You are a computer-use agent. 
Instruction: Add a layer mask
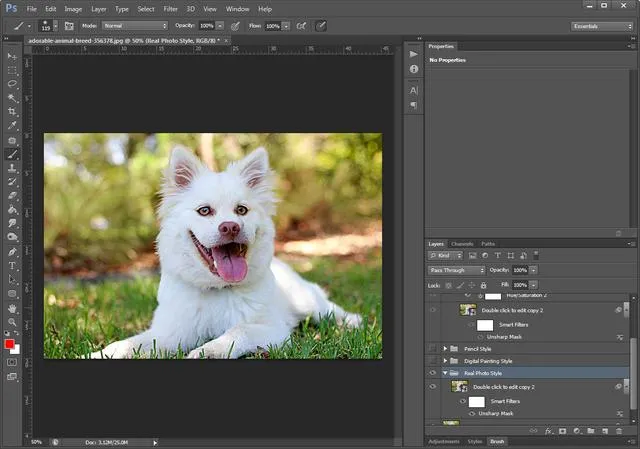click(562, 431)
